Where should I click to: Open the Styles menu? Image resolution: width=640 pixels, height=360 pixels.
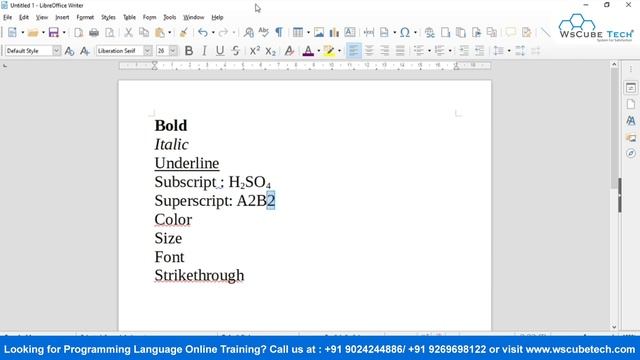pyautogui.click(x=108, y=18)
